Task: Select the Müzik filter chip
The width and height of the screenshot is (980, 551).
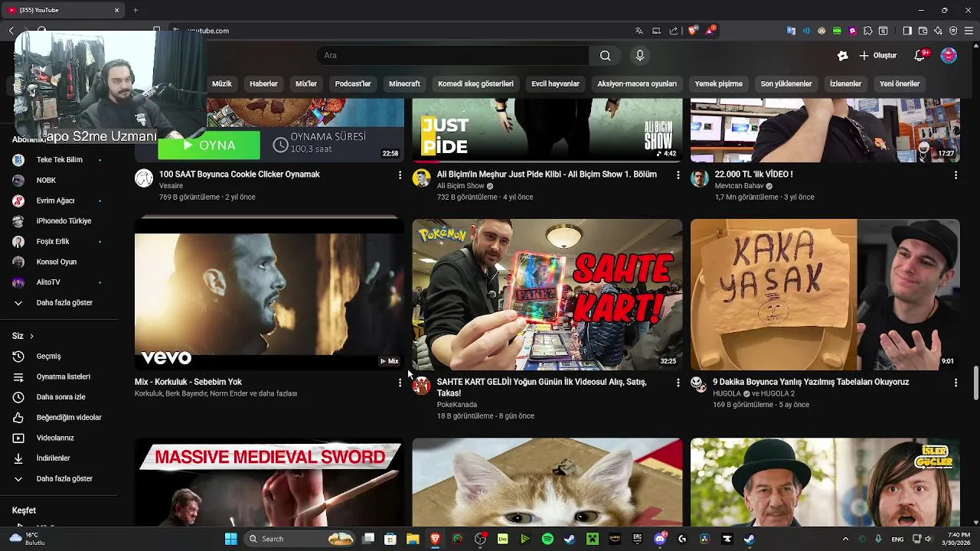Action: tap(221, 83)
